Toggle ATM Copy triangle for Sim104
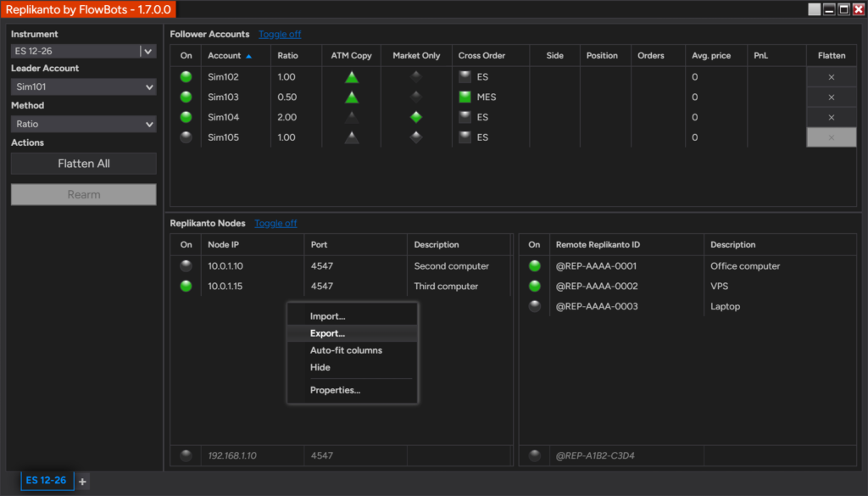 point(352,117)
